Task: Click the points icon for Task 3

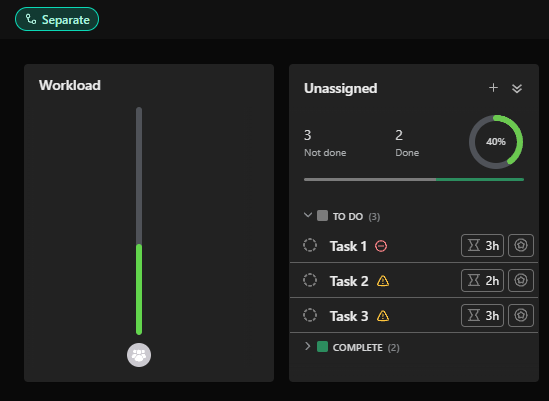Action: pos(521,316)
